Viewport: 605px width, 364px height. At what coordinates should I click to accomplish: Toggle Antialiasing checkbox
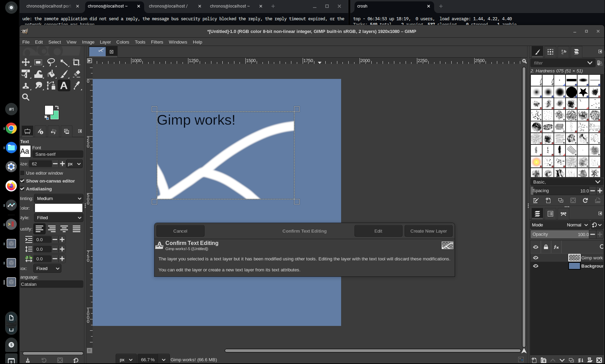(x=23, y=189)
